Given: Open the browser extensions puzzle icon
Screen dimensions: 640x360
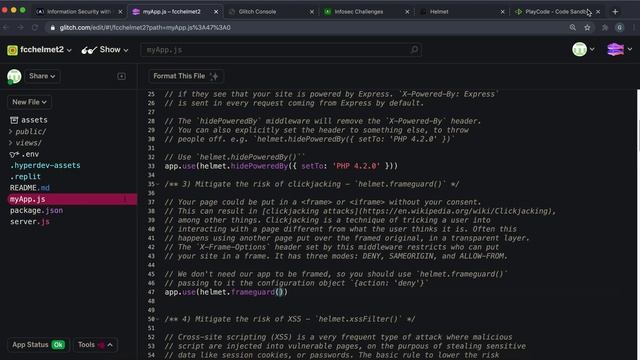Looking at the screenshot, I should tap(604, 27).
